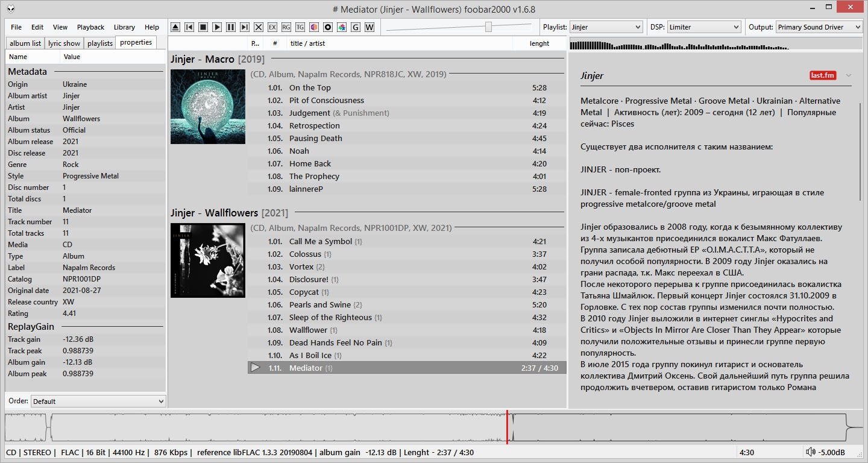Open the Playlist dropdown showing Jinjer
The image size is (868, 463).
coord(606,27)
